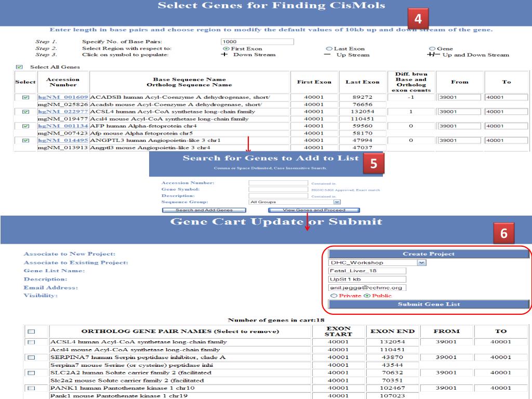Click the Submit Gene List button
Viewport: 532px width, 399px height.
point(429,304)
